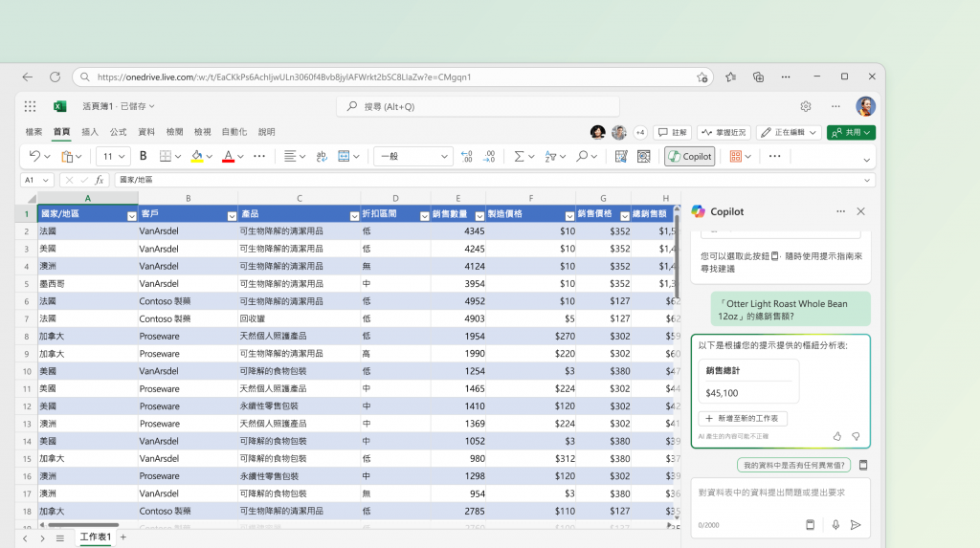This screenshot has width=980, height=548.
Task: Click the Borders icon
Action: pos(165,156)
